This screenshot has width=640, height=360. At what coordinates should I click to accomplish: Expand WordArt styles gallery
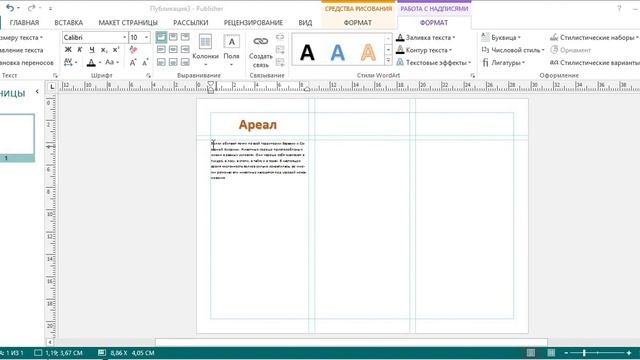[x=388, y=61]
